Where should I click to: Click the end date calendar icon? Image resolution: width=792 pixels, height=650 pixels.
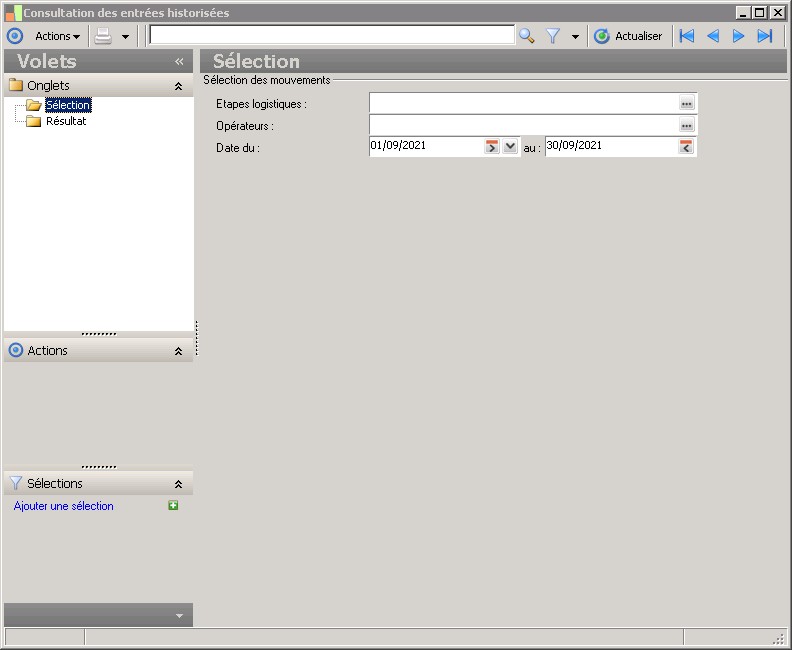(x=685, y=147)
